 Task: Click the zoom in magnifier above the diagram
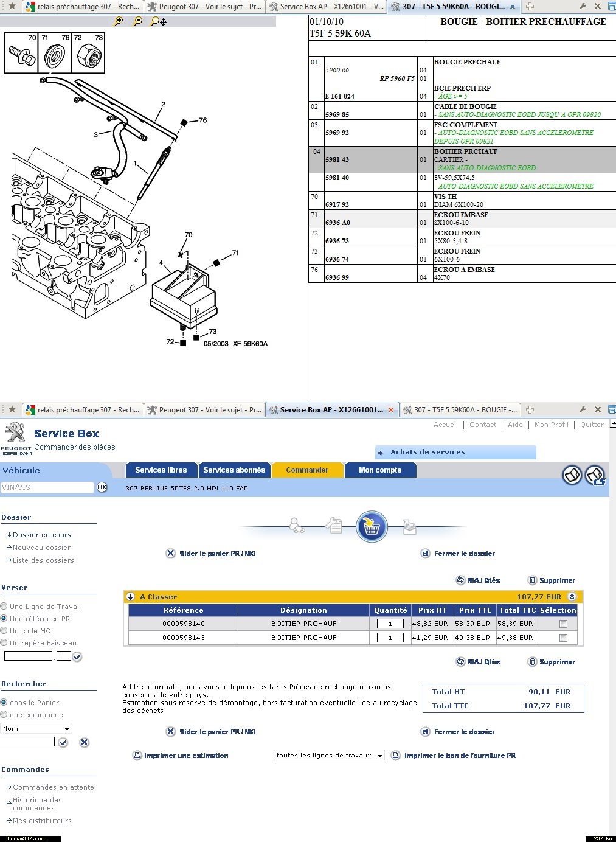tap(119, 21)
